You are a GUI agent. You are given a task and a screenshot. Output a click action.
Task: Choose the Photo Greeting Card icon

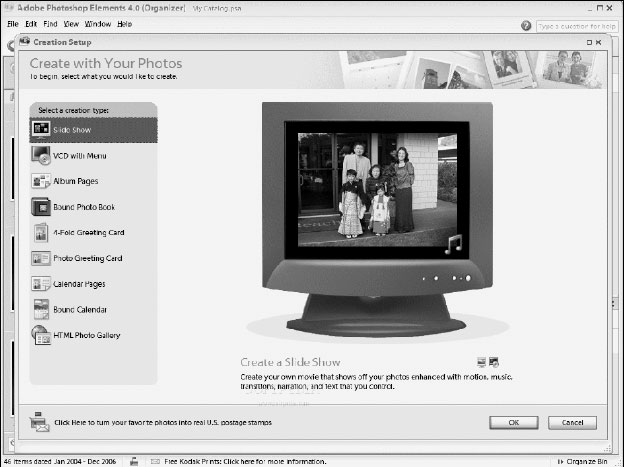[41, 258]
